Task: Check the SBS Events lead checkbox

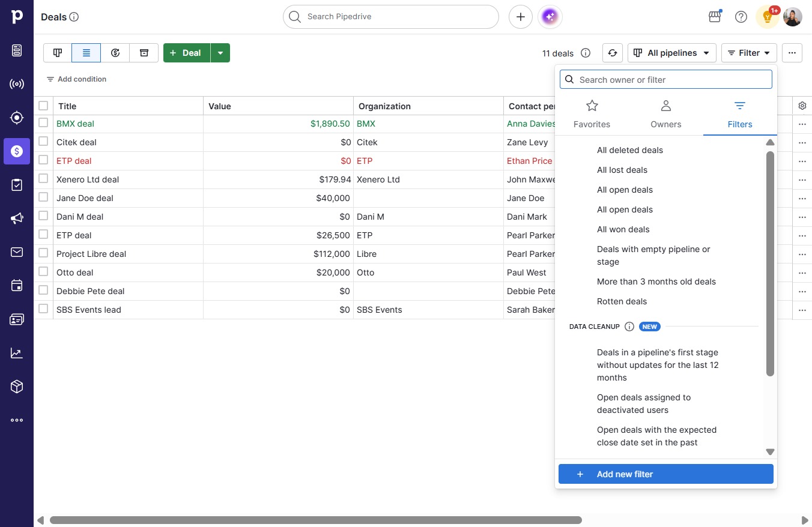Action: point(43,309)
